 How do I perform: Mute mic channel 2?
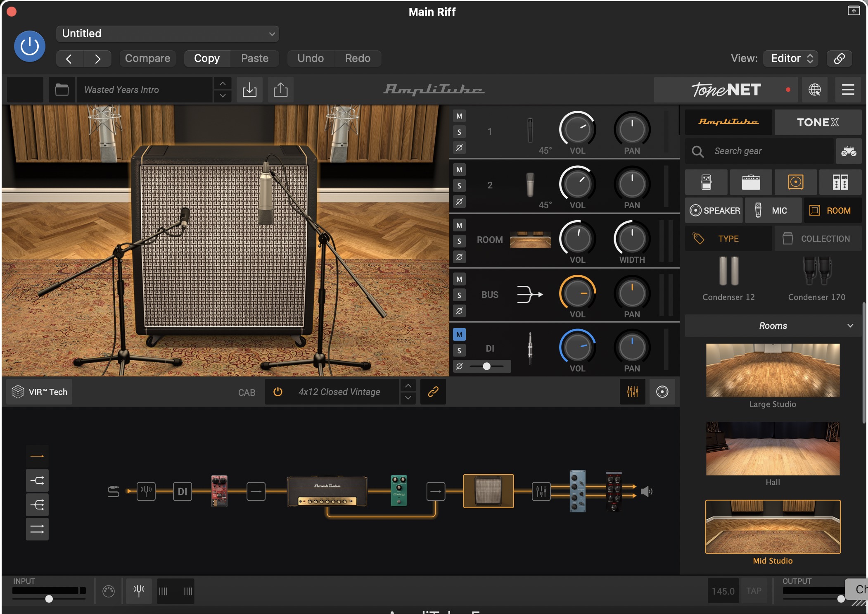(x=459, y=170)
